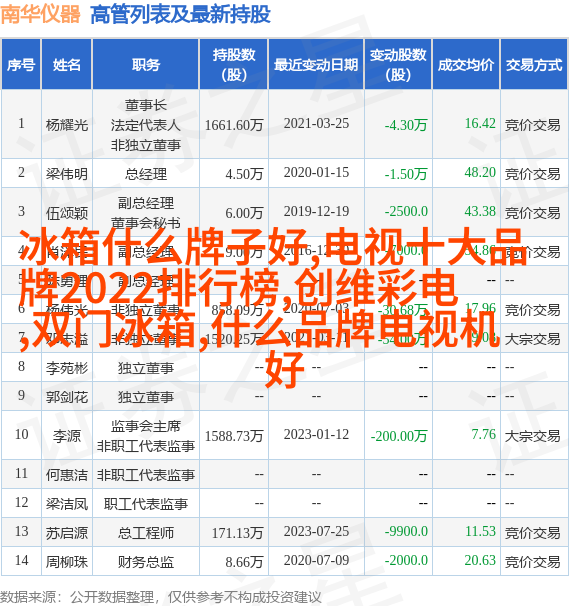Click the 南华仪器 title text
Screen dimensions: 569x606
point(41,14)
